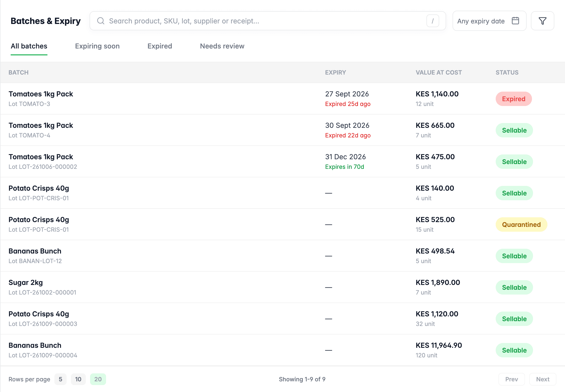565x392 pixels.
Task: Click the yellow Quarantined status badge
Action: click(x=521, y=224)
